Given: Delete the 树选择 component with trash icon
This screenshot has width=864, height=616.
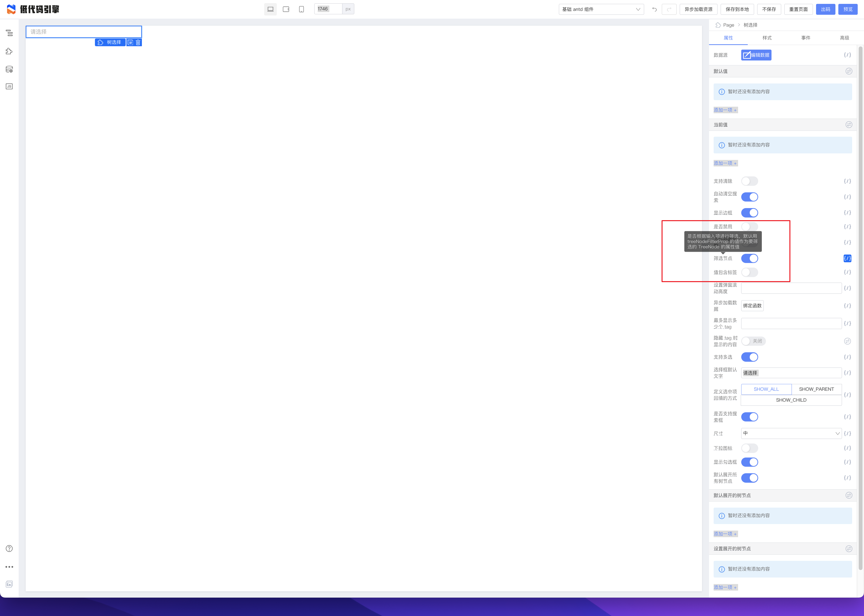Looking at the screenshot, I should coord(138,42).
